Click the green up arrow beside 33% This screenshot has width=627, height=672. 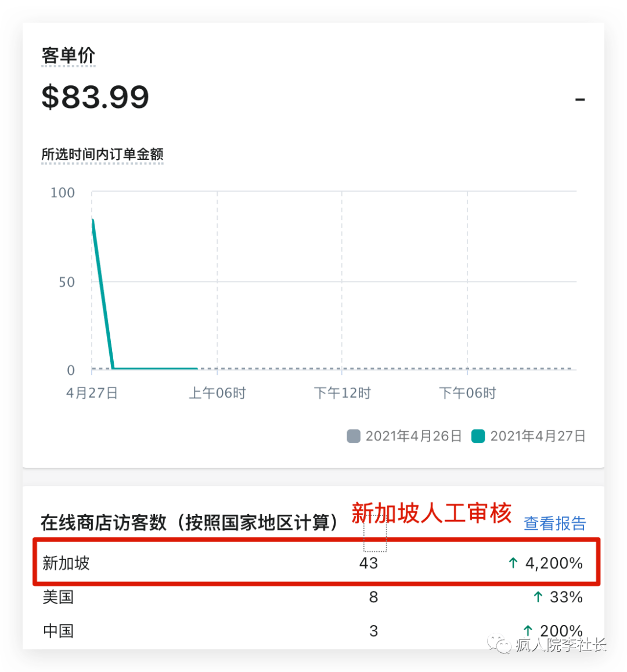click(538, 597)
